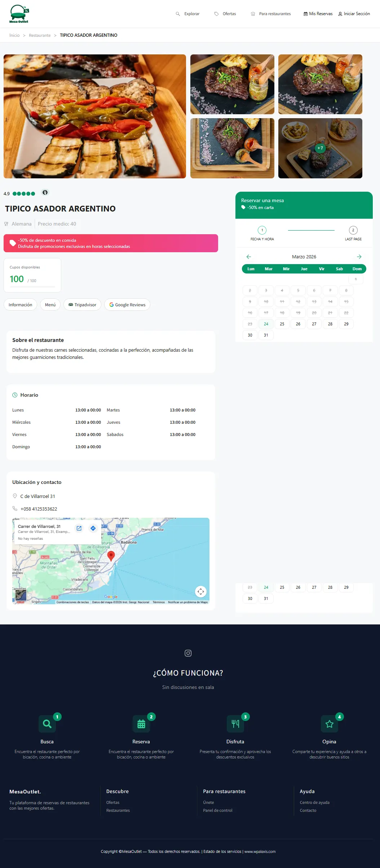Open larger map via external-link icon
The height and width of the screenshot is (868, 380).
pyautogui.click(x=79, y=528)
